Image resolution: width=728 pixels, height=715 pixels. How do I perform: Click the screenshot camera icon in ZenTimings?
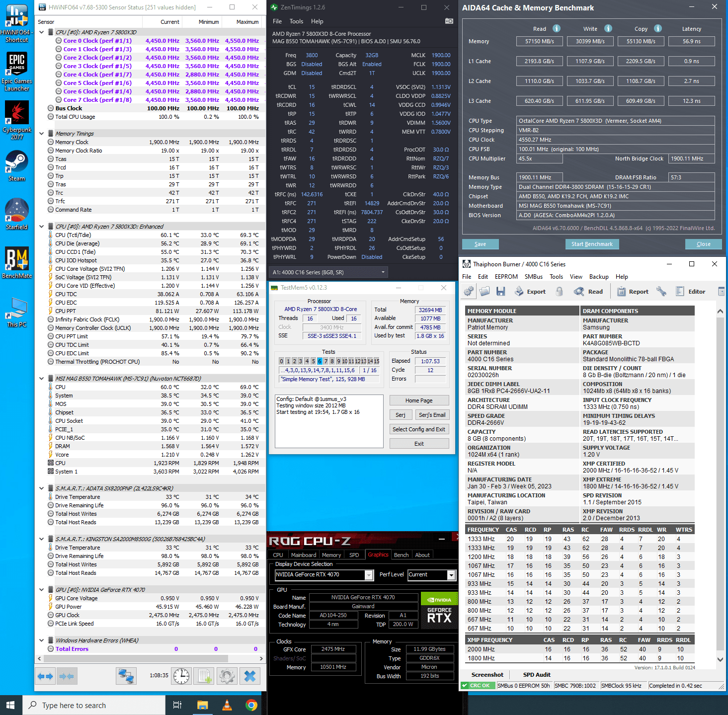pos(449,21)
